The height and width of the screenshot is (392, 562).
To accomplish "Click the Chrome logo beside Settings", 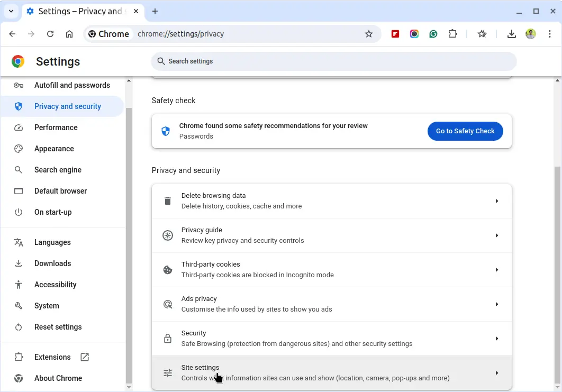I will click(x=18, y=61).
